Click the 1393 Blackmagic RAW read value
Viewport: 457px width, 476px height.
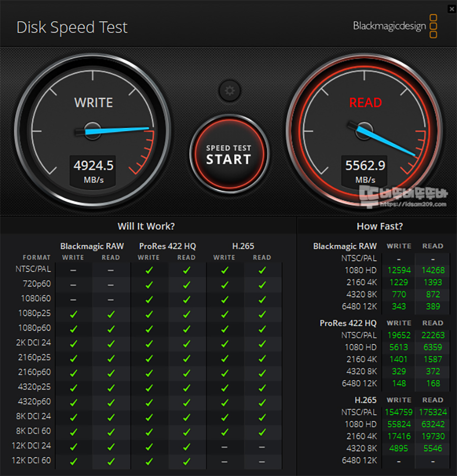(x=433, y=282)
